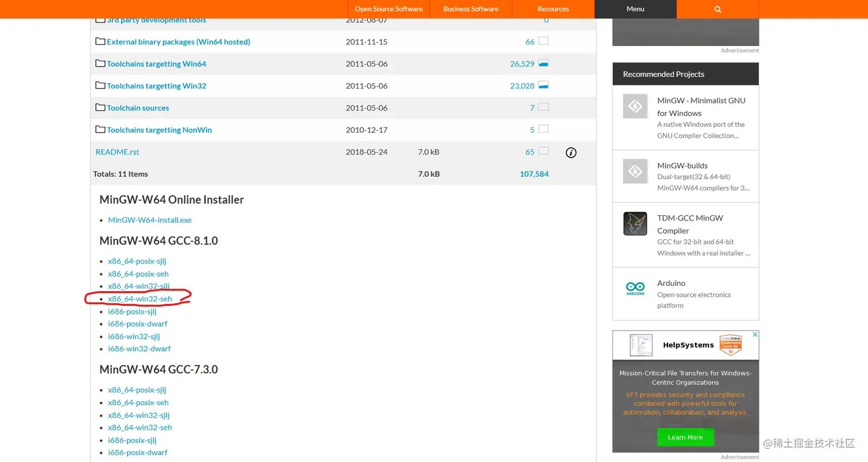This screenshot has height=462, width=868.
Task: Select the 2018-05-24 modified date of README.rst
Action: (x=367, y=152)
